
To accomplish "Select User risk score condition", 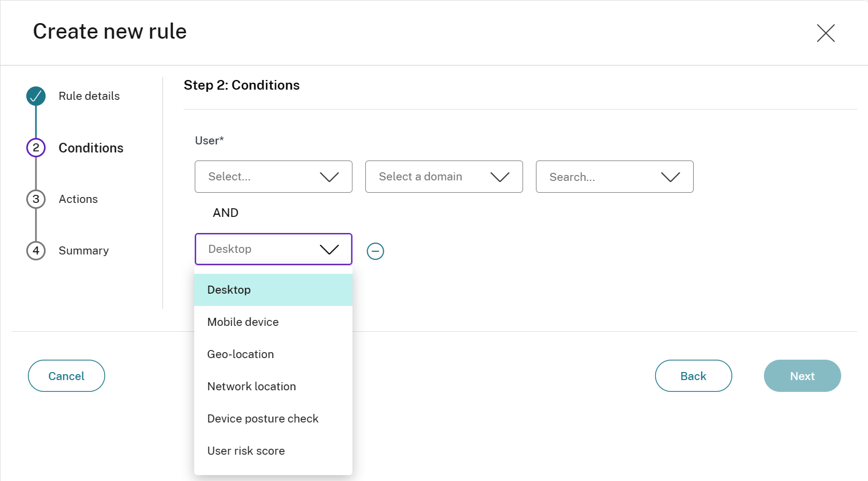I will tap(273, 451).
